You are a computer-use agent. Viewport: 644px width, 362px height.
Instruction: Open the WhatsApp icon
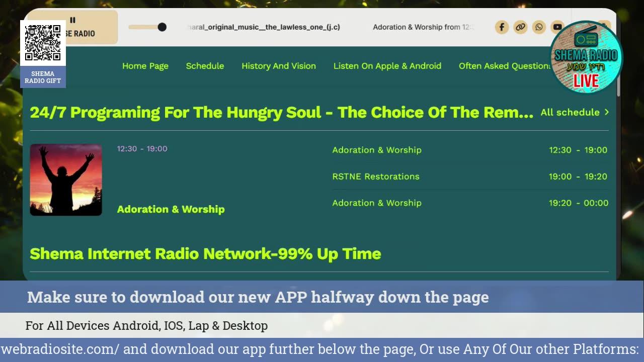pyautogui.click(x=539, y=27)
